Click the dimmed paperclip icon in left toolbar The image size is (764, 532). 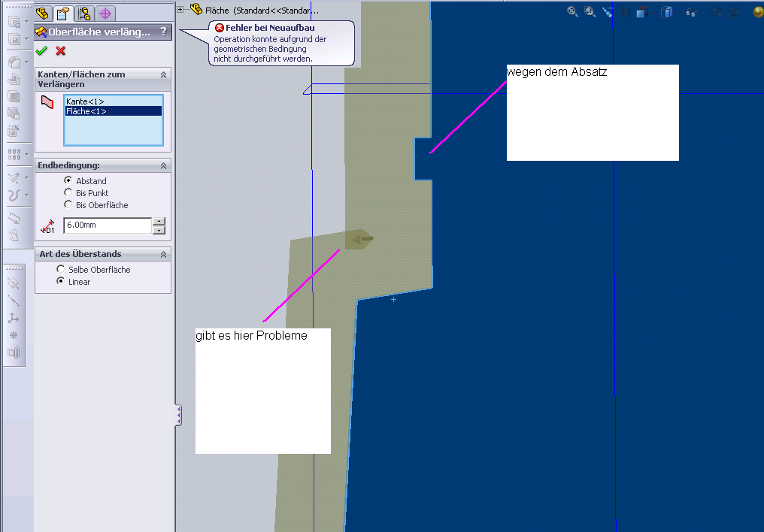coord(14,352)
